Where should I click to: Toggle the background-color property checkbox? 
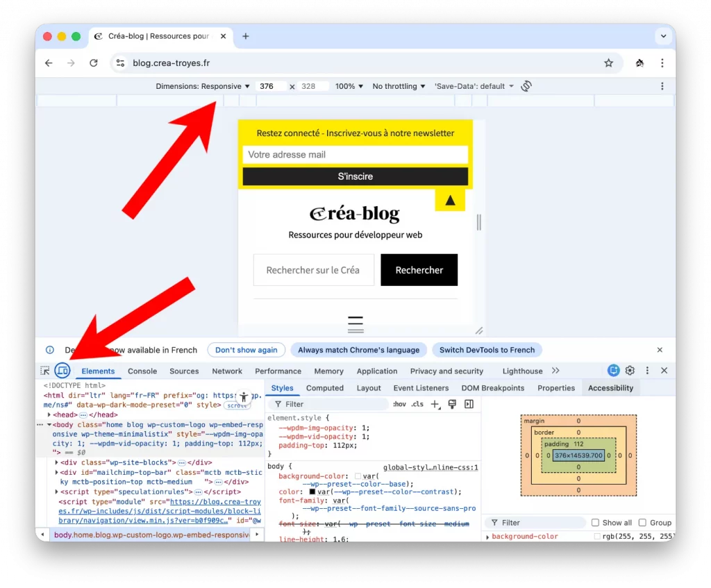(x=597, y=535)
